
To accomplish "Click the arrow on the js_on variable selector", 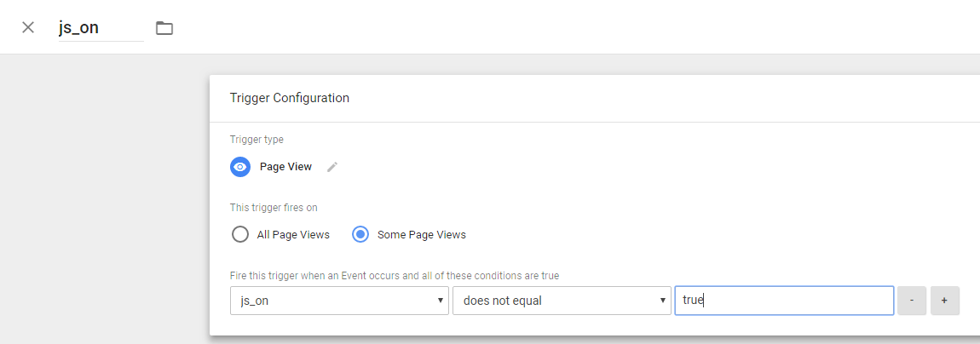I will tap(441, 301).
